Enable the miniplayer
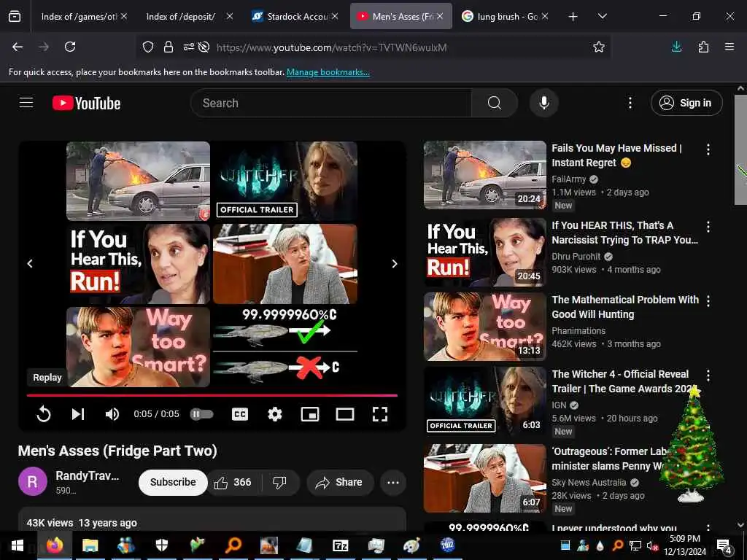 click(310, 414)
